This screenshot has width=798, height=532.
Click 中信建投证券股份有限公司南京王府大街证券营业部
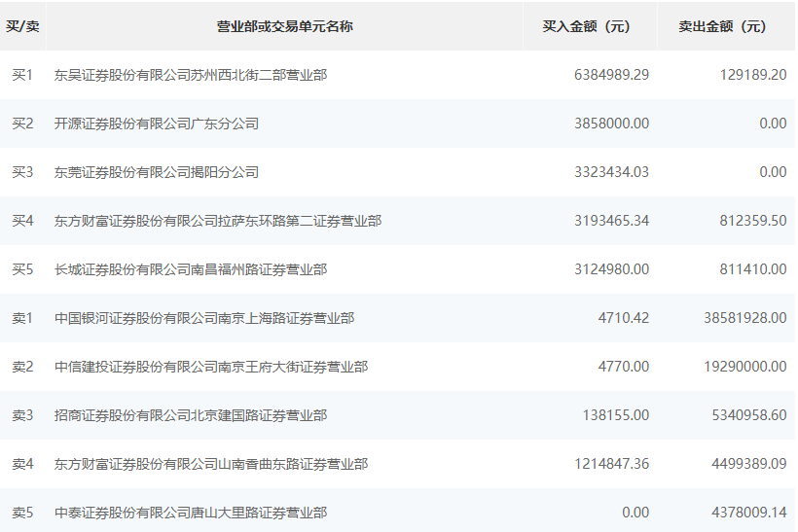click(211, 367)
